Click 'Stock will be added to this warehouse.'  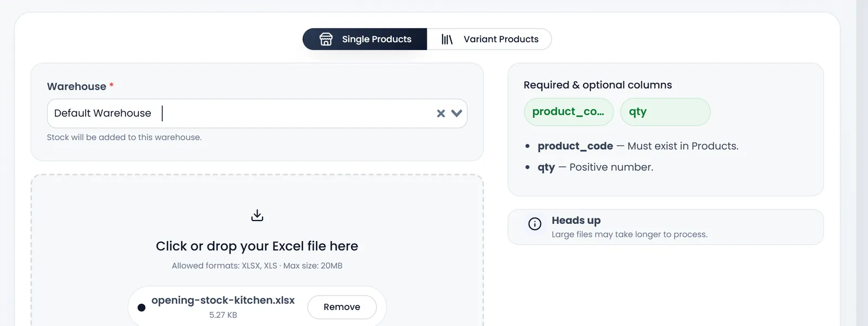[124, 137]
